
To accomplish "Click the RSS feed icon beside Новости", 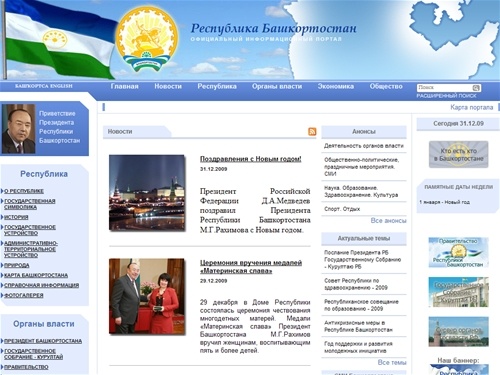I will (312, 131).
